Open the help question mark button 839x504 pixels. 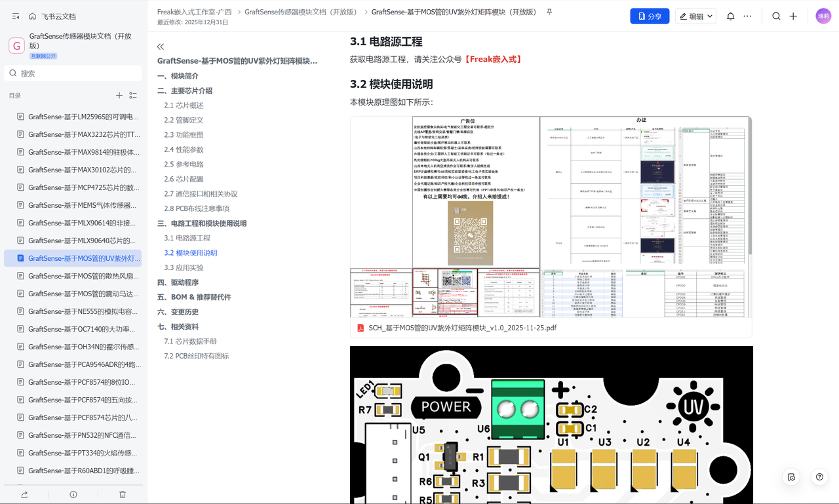[819, 477]
